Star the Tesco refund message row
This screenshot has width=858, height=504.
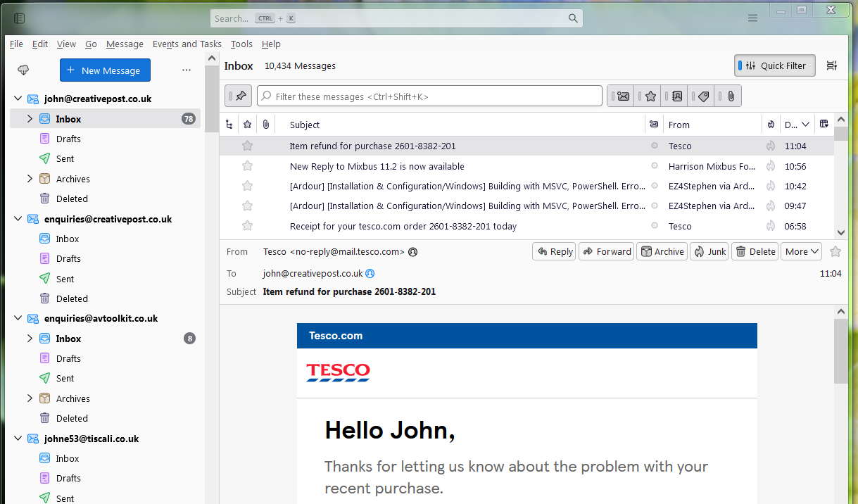click(247, 146)
